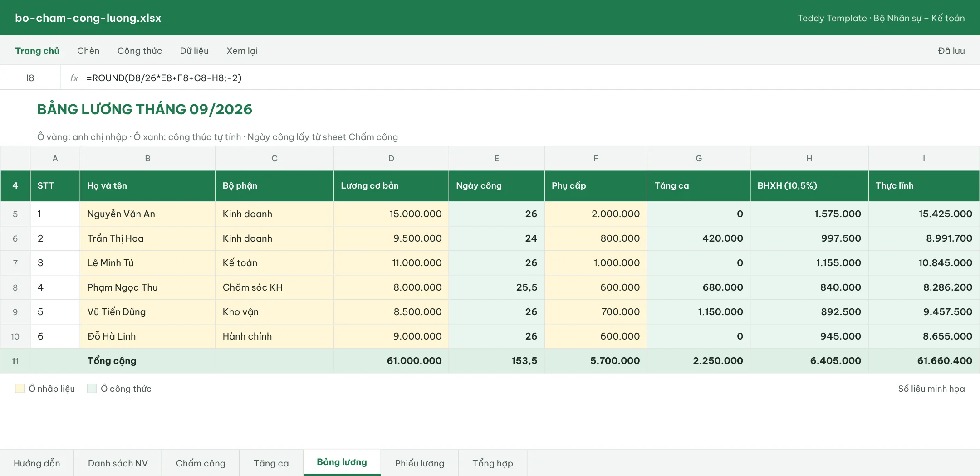Viewport: 980px width, 476px height.
Task: Select working days value 25,5
Action: (497, 287)
